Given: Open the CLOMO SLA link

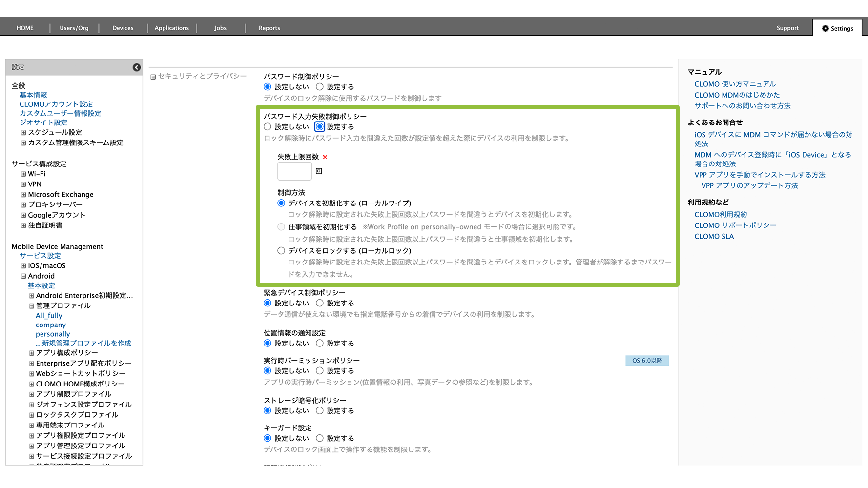Looking at the screenshot, I should (x=714, y=237).
